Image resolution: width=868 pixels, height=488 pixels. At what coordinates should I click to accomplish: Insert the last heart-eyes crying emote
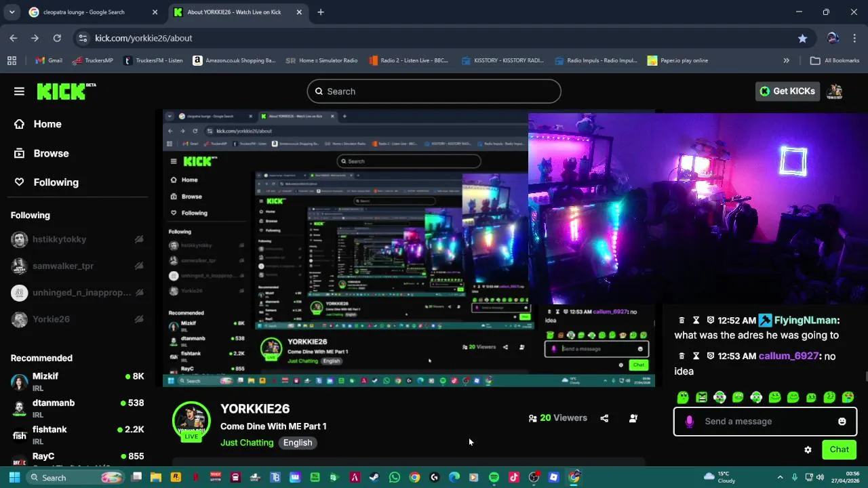pyautogui.click(x=848, y=397)
